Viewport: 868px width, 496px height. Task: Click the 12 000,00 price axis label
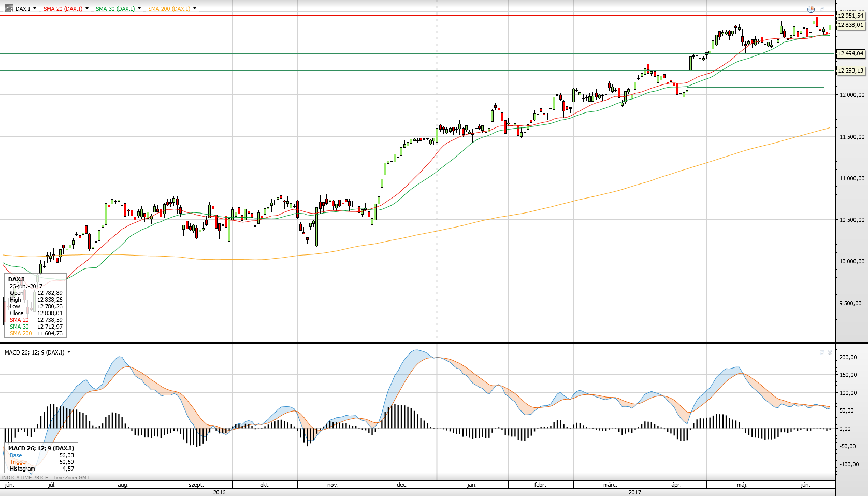click(852, 95)
